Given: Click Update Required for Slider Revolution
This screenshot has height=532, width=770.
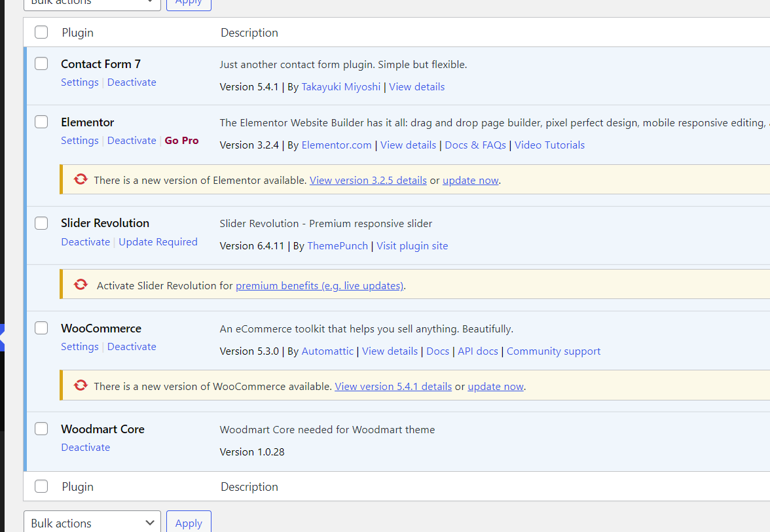Looking at the screenshot, I should pyautogui.click(x=158, y=242).
